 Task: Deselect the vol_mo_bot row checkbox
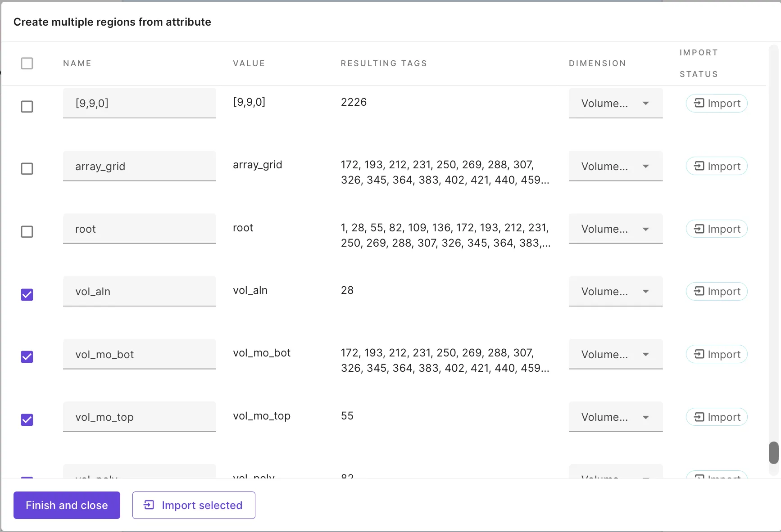point(27,357)
